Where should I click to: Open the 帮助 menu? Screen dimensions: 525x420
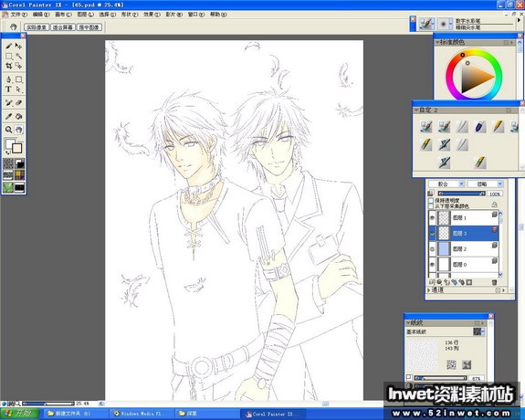tap(218, 15)
